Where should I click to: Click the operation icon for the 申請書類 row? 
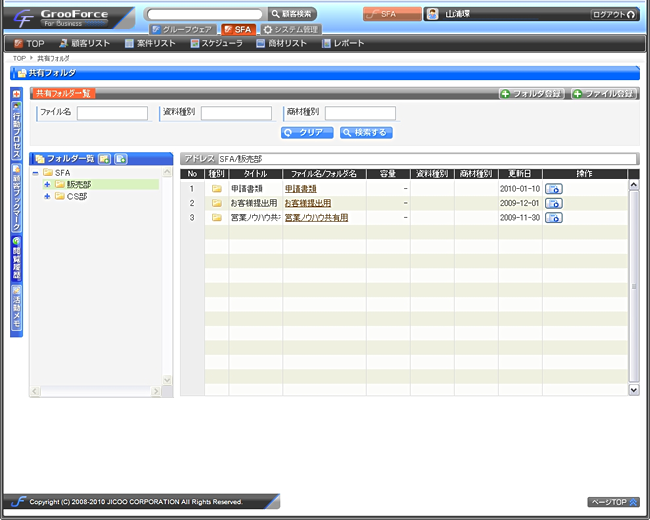coord(553,188)
